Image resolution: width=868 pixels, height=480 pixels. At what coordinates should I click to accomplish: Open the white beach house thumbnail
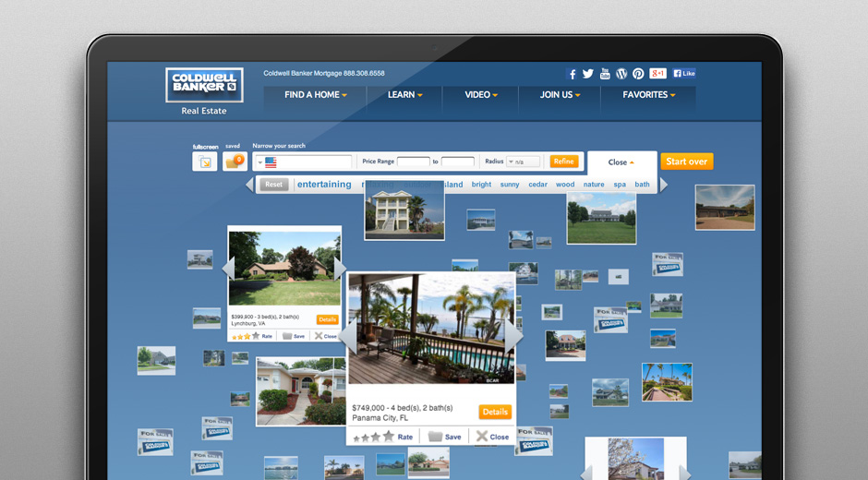[x=404, y=212]
